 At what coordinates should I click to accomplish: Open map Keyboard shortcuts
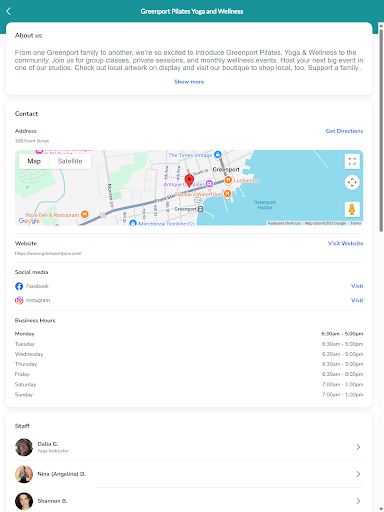[x=284, y=223]
